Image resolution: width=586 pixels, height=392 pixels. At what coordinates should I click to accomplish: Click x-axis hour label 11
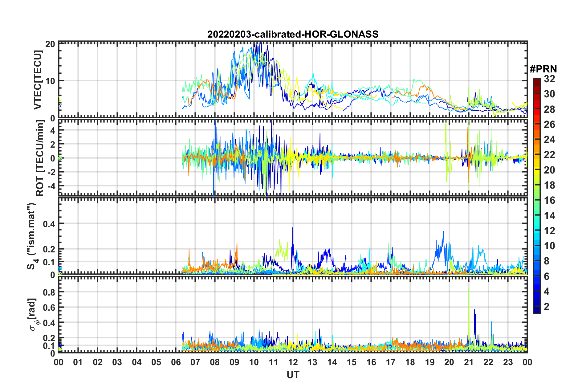[274, 362]
